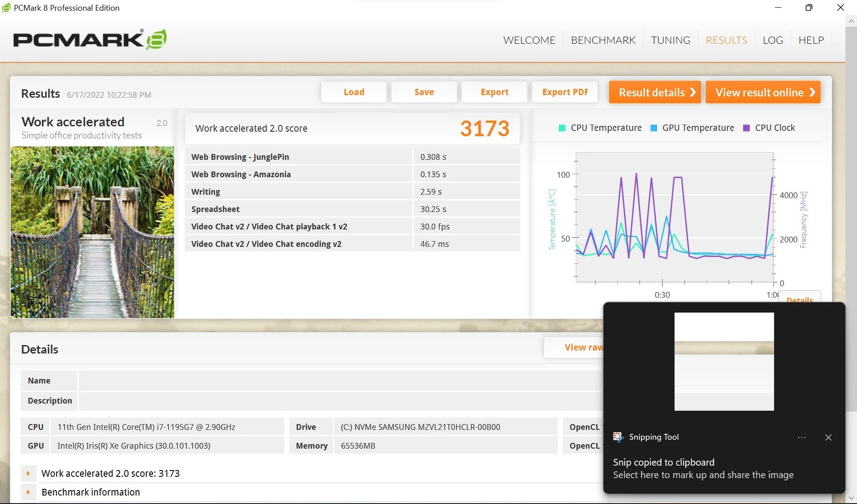Click the GPU value Iris Xe Graphics
The height and width of the screenshot is (504, 857).
(134, 446)
